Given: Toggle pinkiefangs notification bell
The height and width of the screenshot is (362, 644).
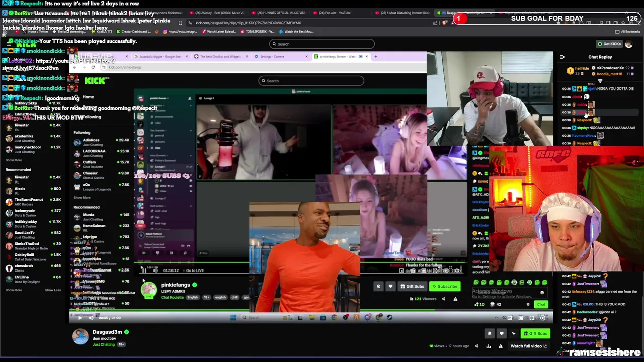Looking at the screenshot, I should [378, 286].
